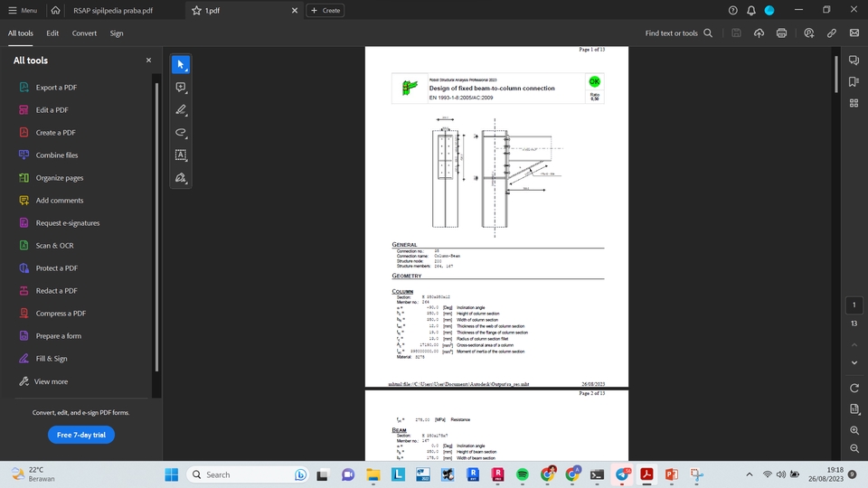The image size is (868, 488).
Task: Open page display settings icon
Action: coord(854,408)
